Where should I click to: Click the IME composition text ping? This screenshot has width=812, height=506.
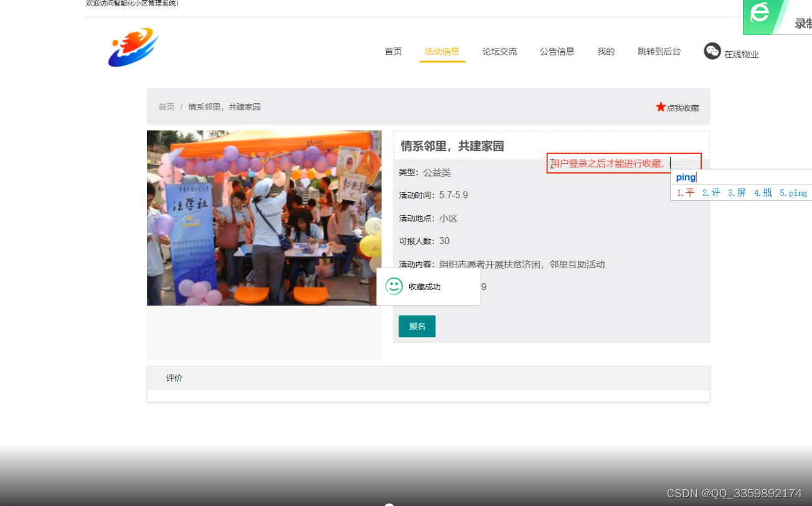[x=686, y=177]
